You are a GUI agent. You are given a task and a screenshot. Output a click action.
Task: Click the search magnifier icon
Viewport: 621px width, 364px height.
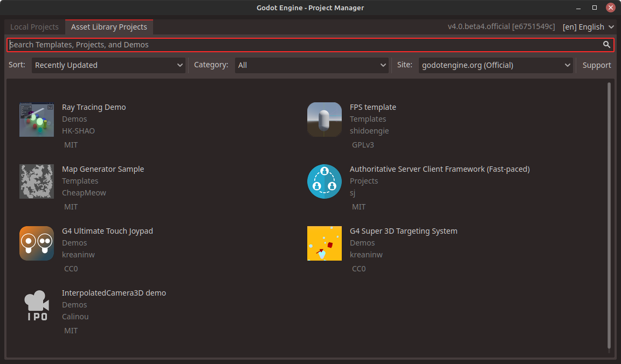click(x=606, y=45)
